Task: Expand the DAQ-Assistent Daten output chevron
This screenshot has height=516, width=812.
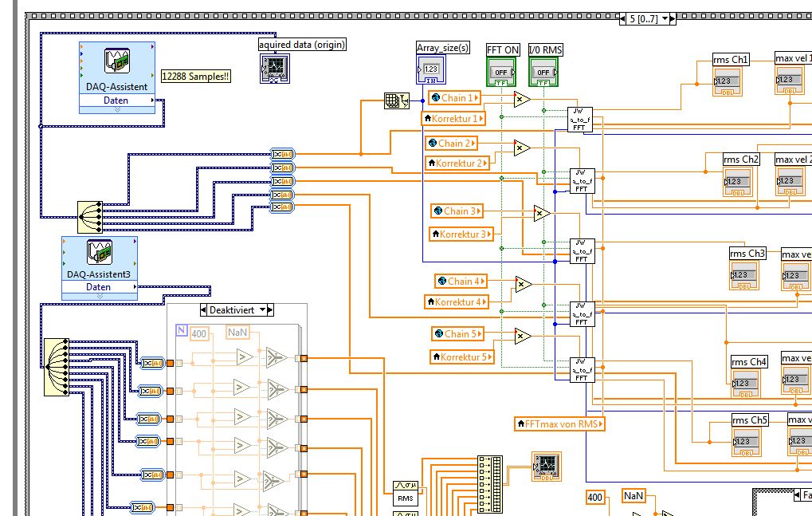Action: point(117,109)
